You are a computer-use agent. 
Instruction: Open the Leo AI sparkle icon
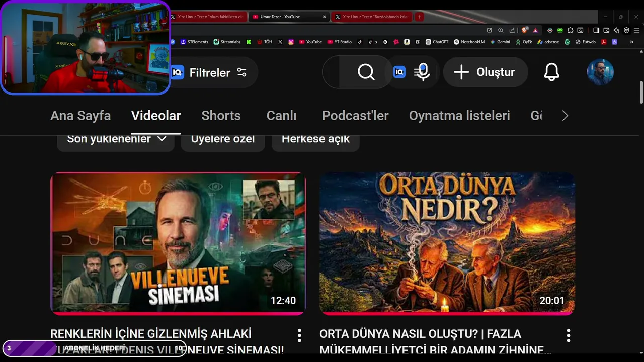(x=616, y=30)
